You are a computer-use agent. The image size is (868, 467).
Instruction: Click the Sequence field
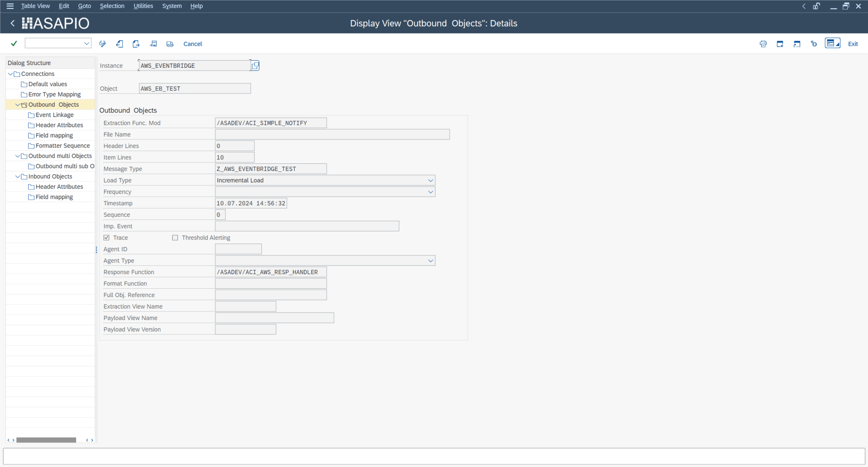tap(220, 215)
